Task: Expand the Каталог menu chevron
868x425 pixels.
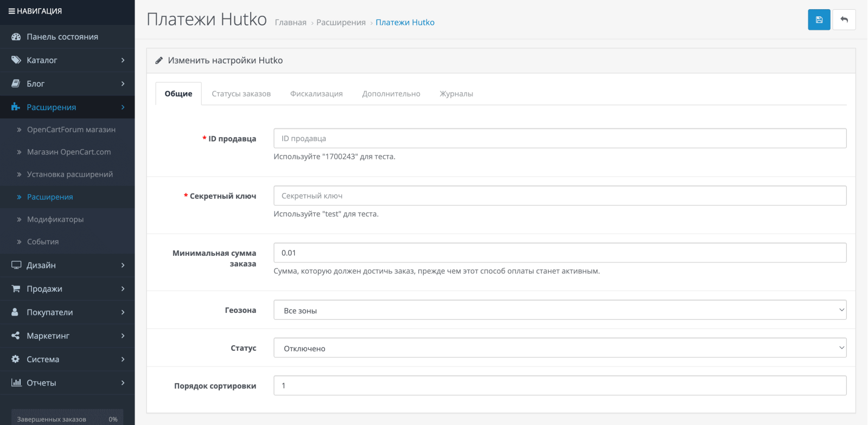Action: click(123, 60)
